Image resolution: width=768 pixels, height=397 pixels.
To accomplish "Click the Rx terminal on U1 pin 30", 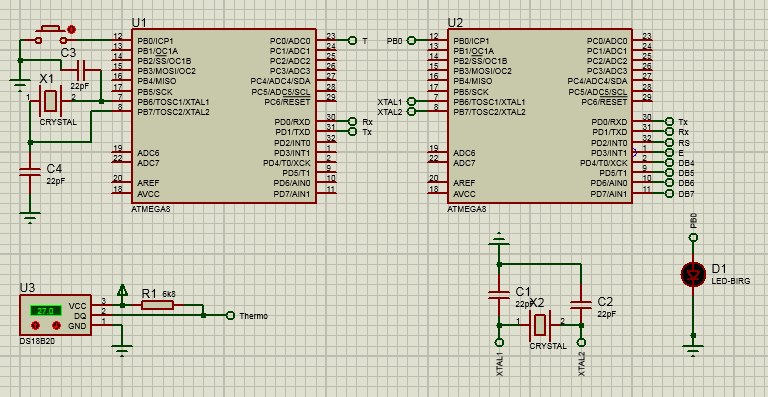I will pyautogui.click(x=351, y=121).
